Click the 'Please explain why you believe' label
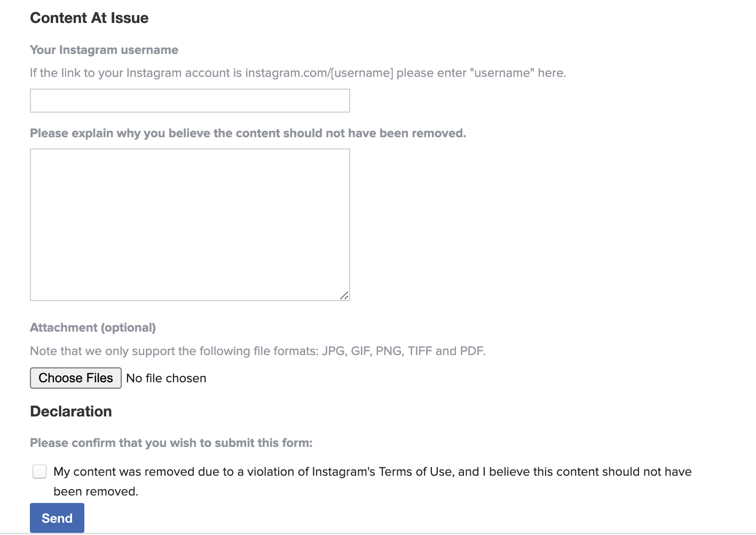Image resolution: width=756 pixels, height=535 pixels. coord(248,133)
